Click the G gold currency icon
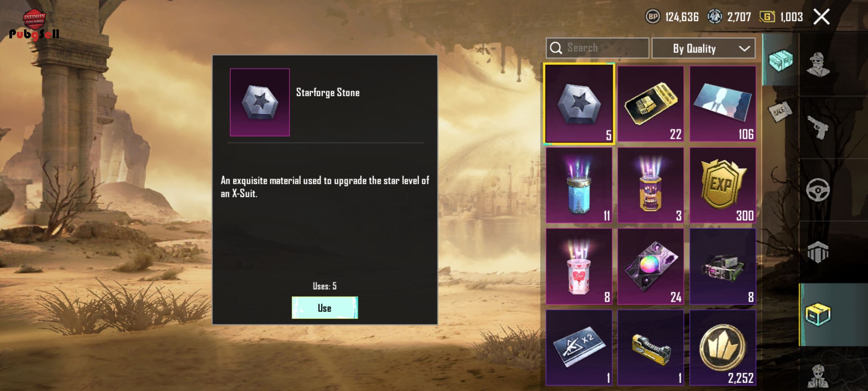This screenshot has height=391, width=868. (x=767, y=17)
